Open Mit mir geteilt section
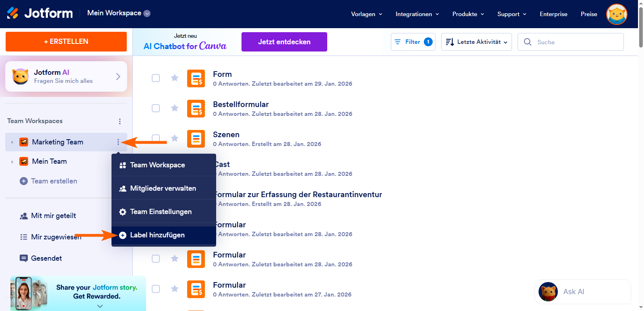The width and height of the screenshot is (644, 311). tap(53, 216)
